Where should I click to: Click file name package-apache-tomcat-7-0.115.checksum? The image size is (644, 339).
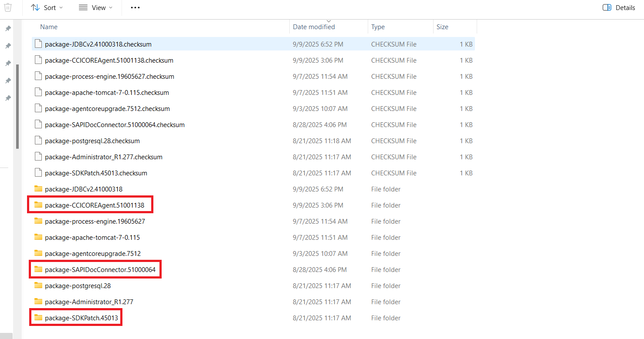point(107,93)
